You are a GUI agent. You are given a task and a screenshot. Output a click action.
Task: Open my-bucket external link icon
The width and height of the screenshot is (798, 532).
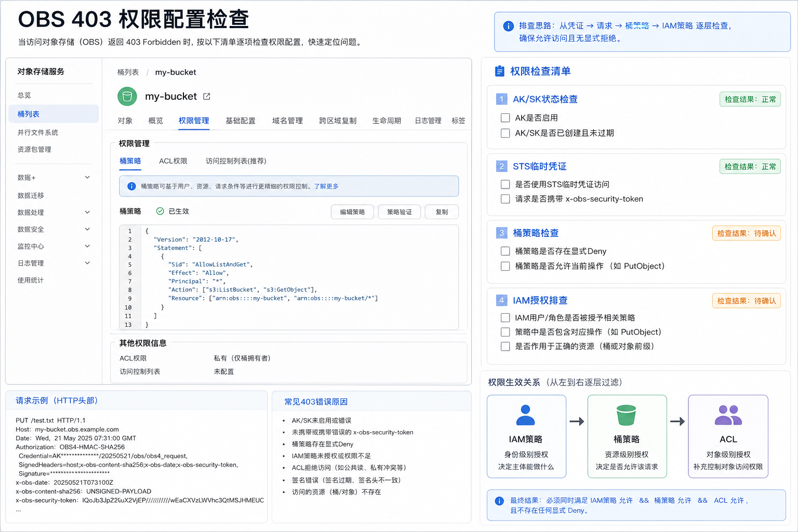[x=207, y=97]
